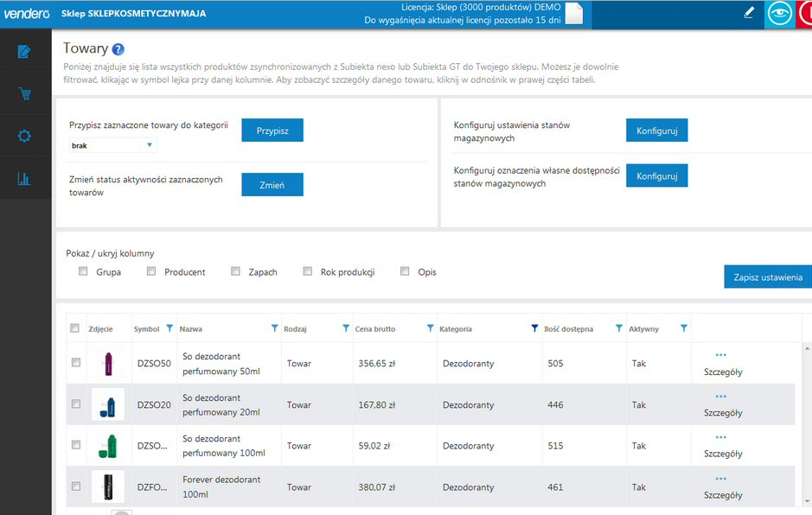Open the bar chart statistics icon

pos(24,179)
